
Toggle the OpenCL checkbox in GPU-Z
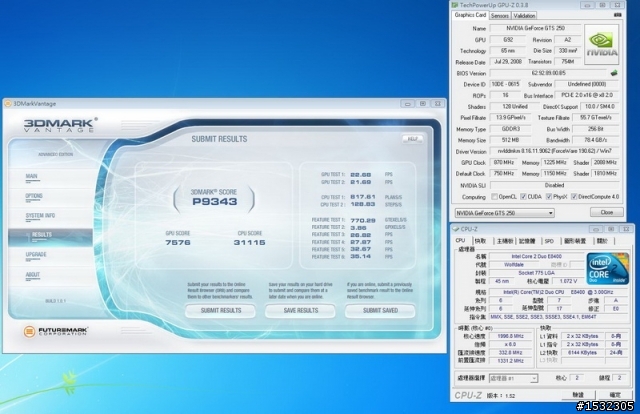pyautogui.click(x=494, y=197)
